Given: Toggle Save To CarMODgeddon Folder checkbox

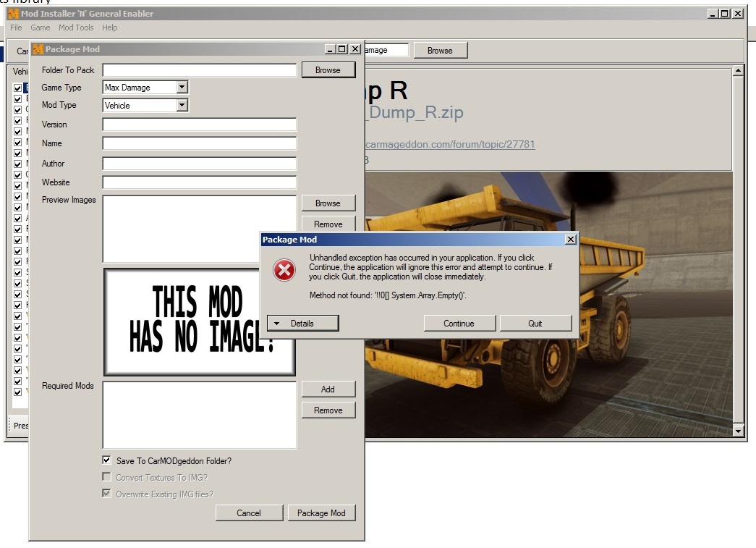Looking at the screenshot, I should coord(107,460).
